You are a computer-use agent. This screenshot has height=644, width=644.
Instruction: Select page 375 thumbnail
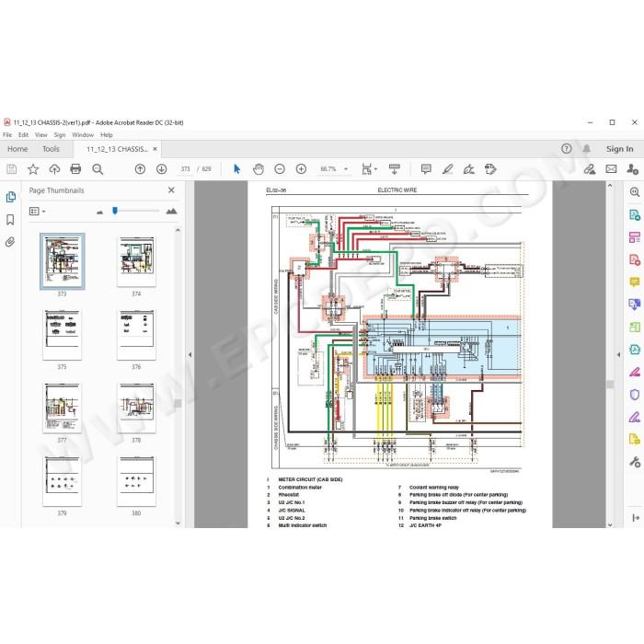pyautogui.click(x=62, y=335)
